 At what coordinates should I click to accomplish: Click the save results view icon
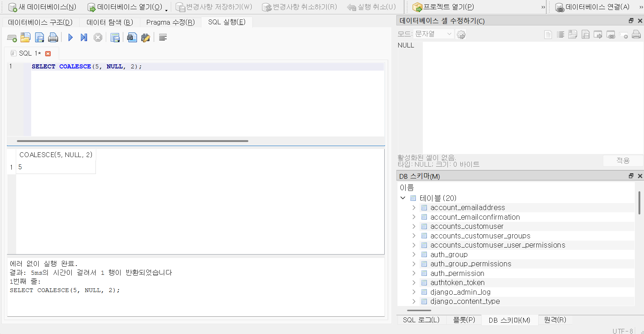click(x=115, y=38)
